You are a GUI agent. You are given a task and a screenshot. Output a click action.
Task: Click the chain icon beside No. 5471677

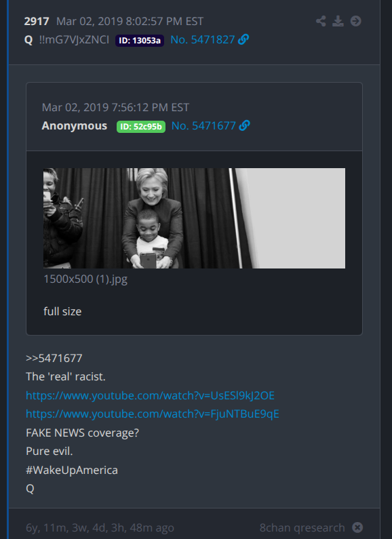(x=244, y=126)
